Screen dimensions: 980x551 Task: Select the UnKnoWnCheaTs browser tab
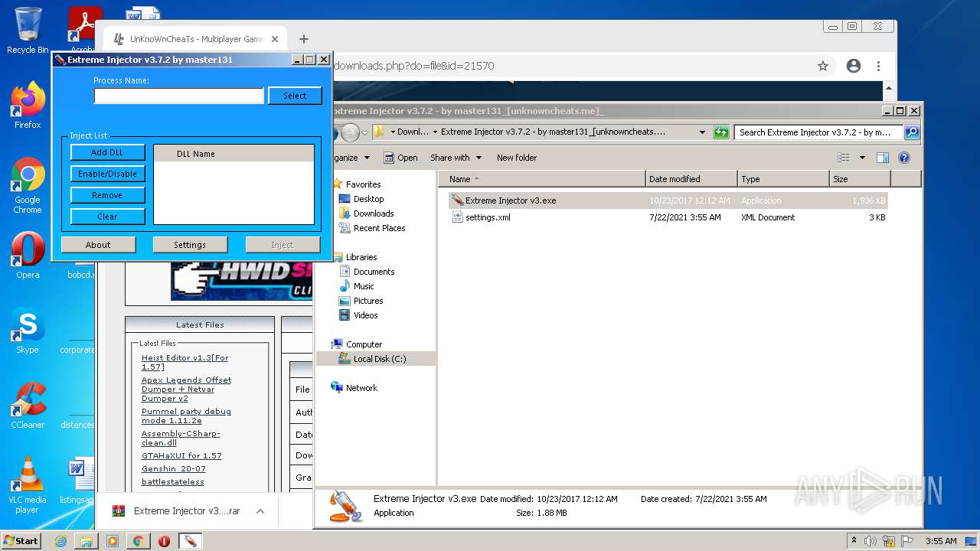click(195, 39)
